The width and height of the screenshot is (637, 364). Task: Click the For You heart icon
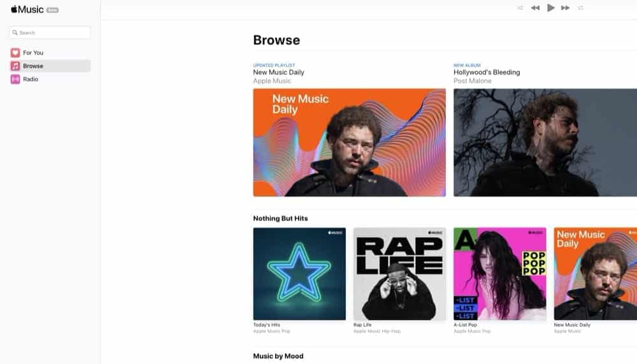[15, 53]
